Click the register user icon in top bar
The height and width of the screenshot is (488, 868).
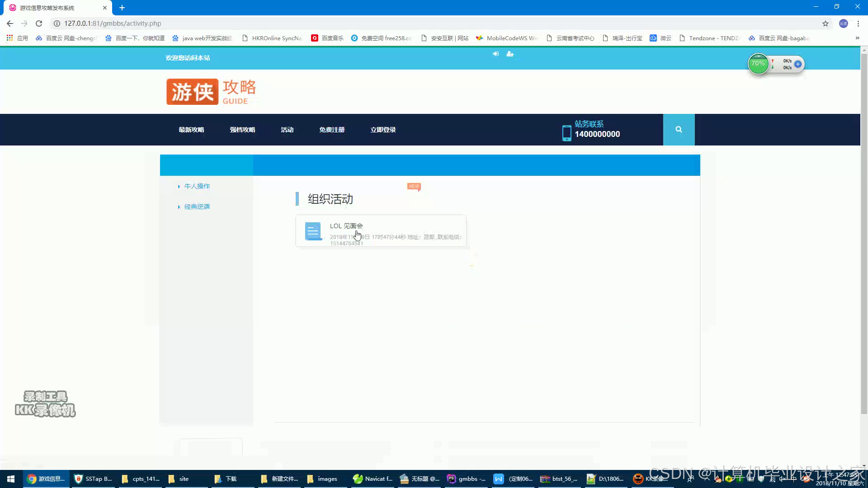[x=510, y=54]
